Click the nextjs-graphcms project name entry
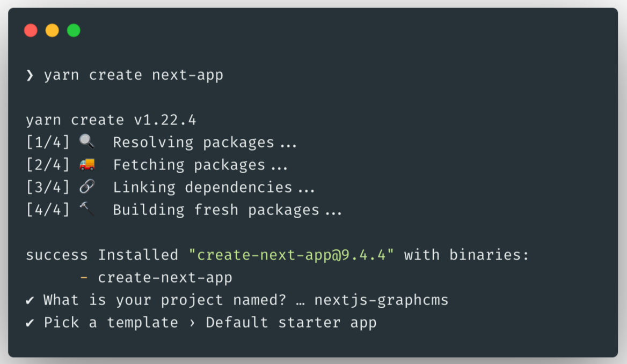 click(x=381, y=300)
